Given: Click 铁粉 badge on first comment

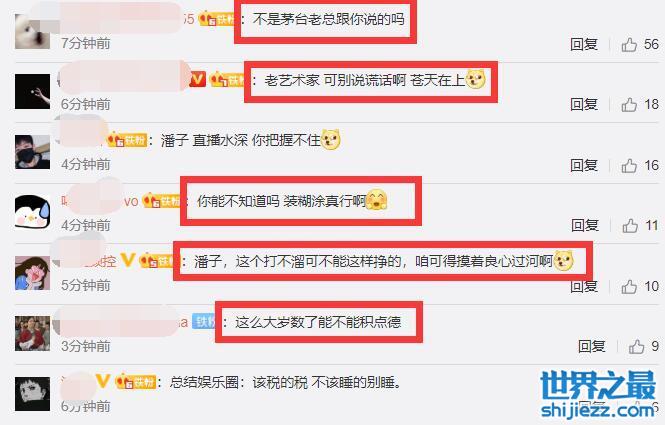Looking at the screenshot, I should pos(218,19).
